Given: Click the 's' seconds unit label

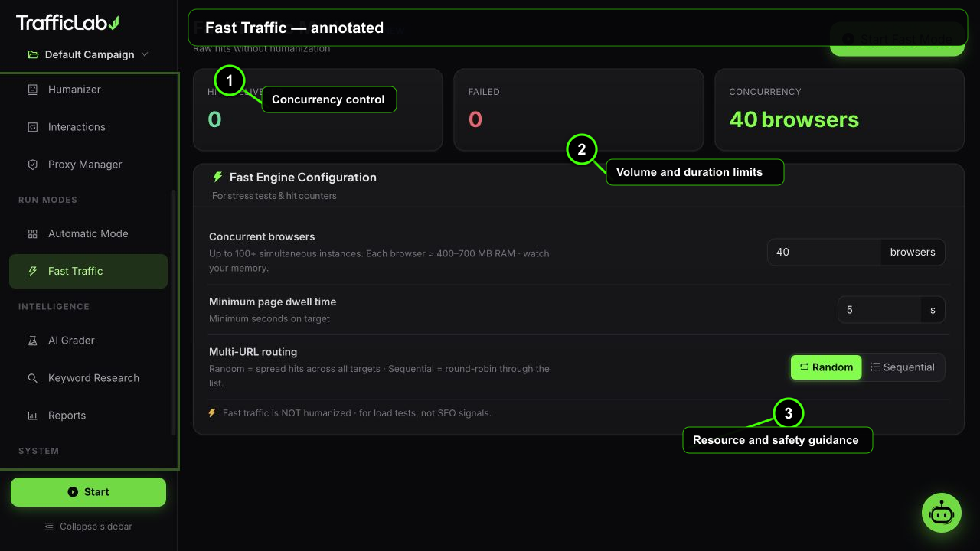Looking at the screenshot, I should (933, 310).
